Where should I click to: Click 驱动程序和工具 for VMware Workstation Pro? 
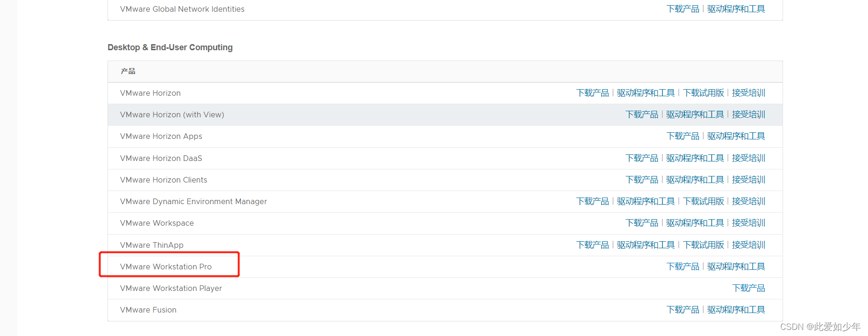[736, 267]
